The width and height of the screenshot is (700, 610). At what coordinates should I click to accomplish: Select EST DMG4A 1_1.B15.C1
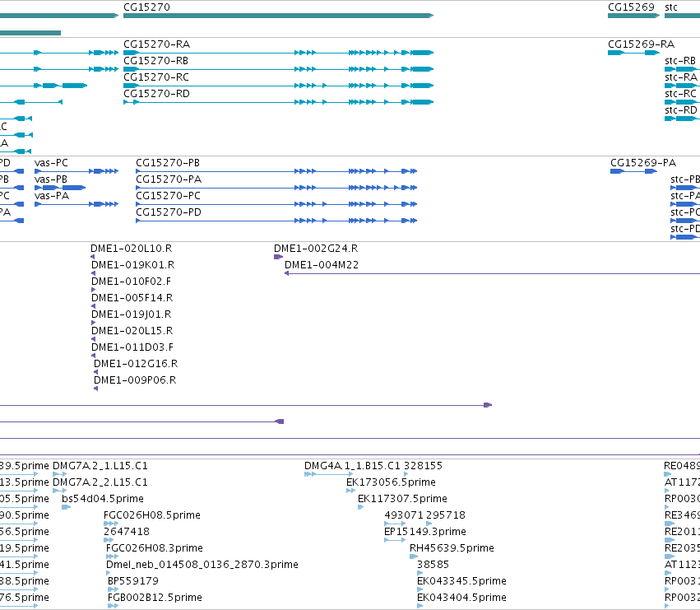352,466
